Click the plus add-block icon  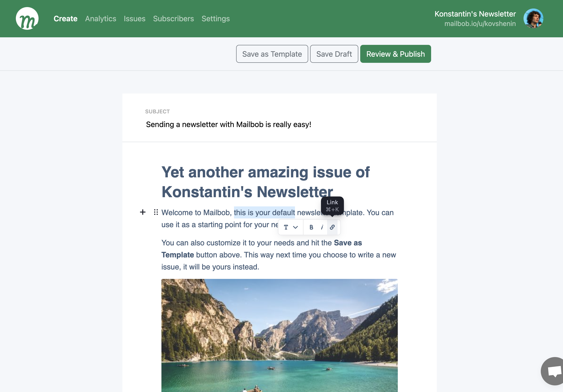[x=143, y=212]
